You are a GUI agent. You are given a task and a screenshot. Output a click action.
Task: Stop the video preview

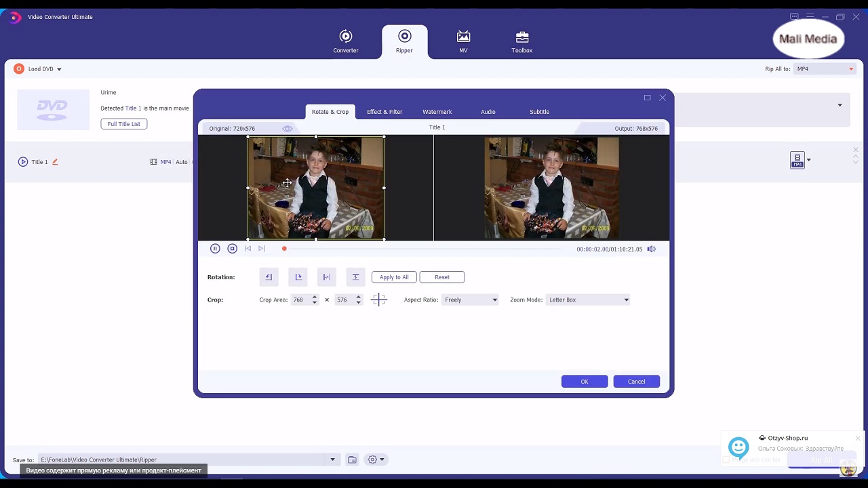click(232, 249)
